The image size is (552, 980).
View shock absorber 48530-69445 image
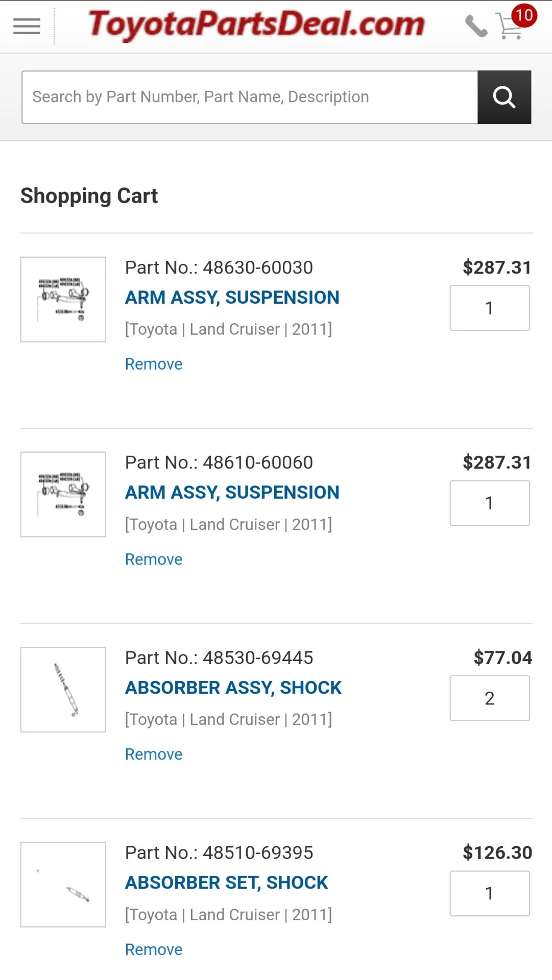63,690
